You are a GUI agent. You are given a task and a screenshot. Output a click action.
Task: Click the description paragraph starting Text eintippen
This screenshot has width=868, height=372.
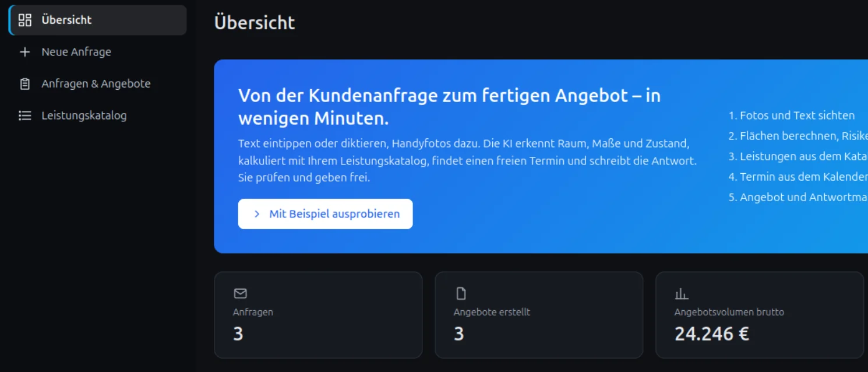pos(467,160)
